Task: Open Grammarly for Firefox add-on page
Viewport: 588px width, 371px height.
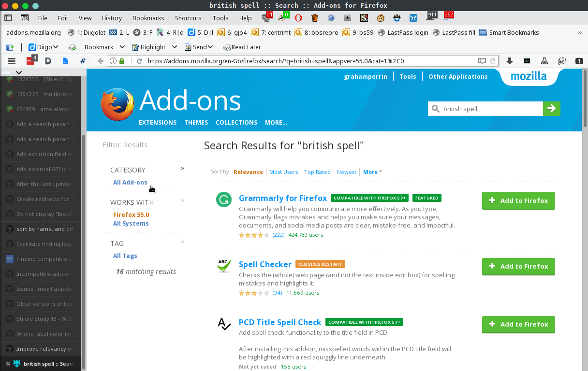Action: 283,198
